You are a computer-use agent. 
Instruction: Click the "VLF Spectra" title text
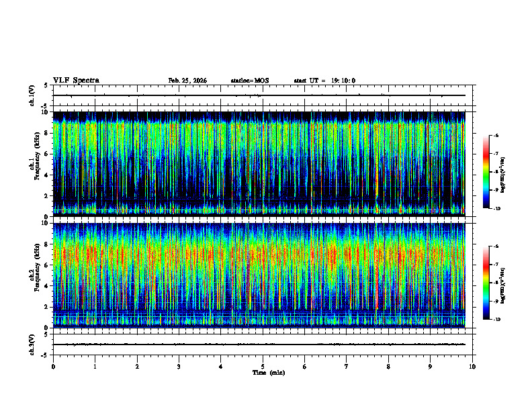(76, 81)
